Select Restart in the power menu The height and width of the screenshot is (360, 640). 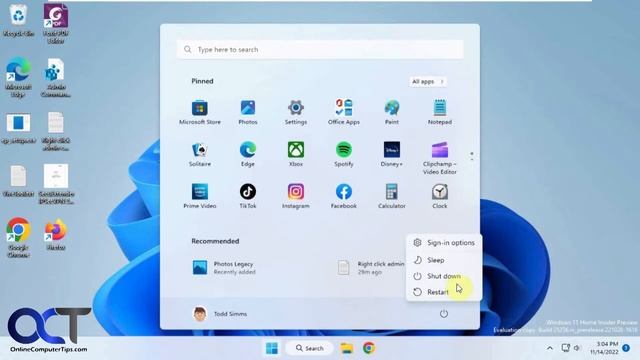point(444,292)
